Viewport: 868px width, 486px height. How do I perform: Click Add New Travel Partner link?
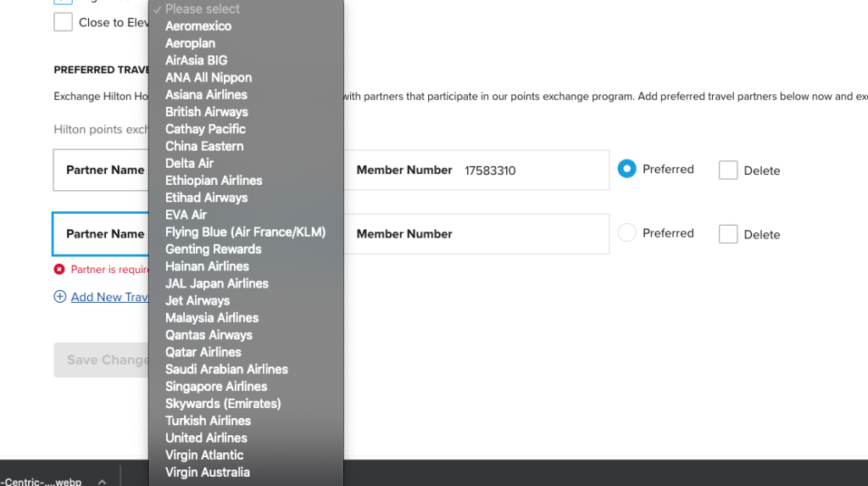point(109,297)
